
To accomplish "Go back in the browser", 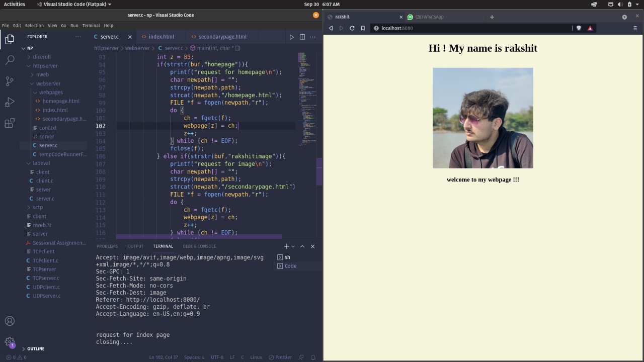I will [331, 28].
